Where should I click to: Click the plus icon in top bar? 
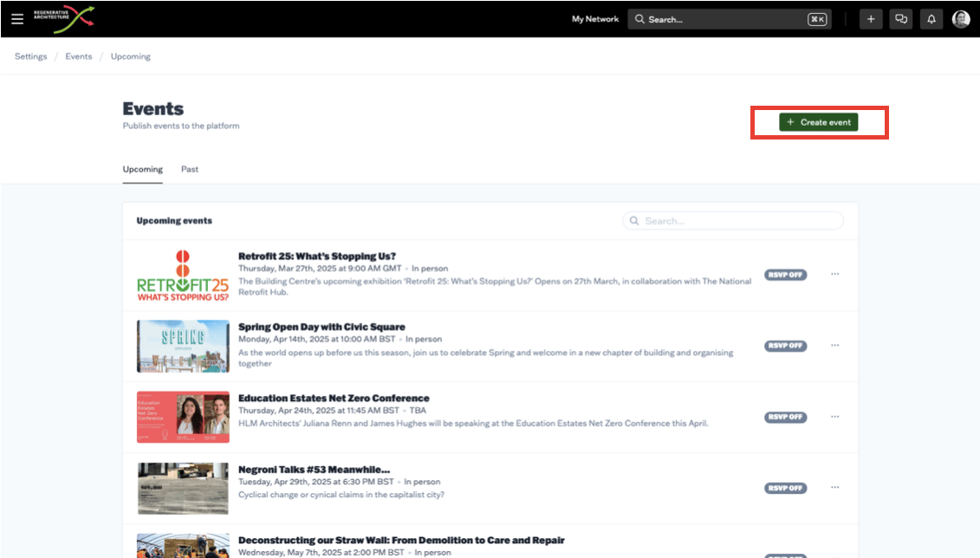pos(871,19)
